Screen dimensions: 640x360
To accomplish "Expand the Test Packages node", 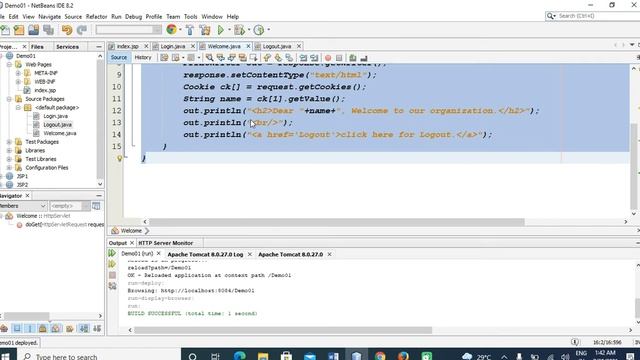I will [x=9, y=142].
